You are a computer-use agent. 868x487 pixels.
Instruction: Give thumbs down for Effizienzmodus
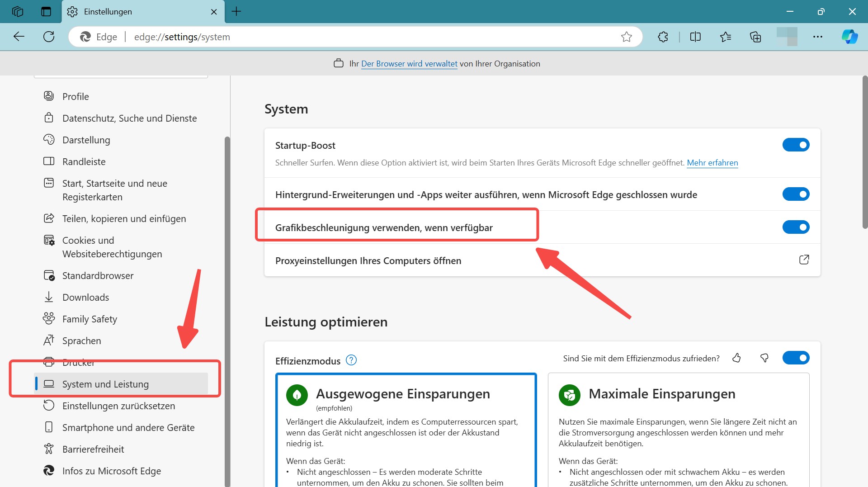764,358
